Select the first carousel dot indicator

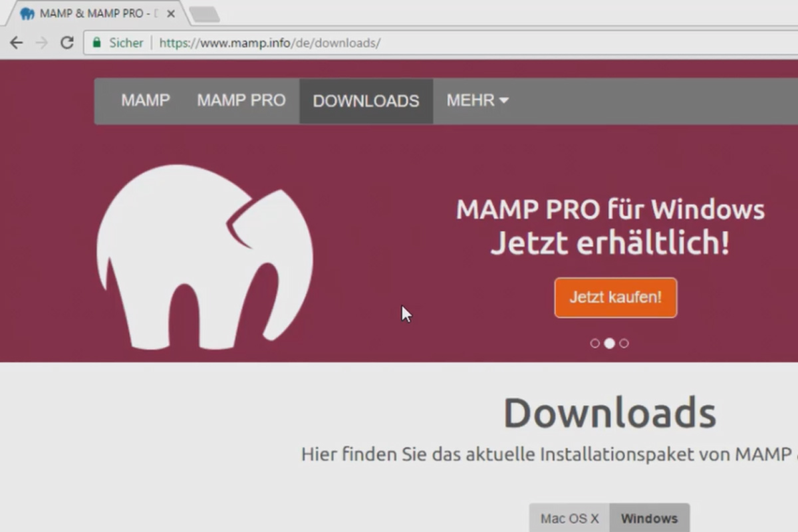point(595,344)
